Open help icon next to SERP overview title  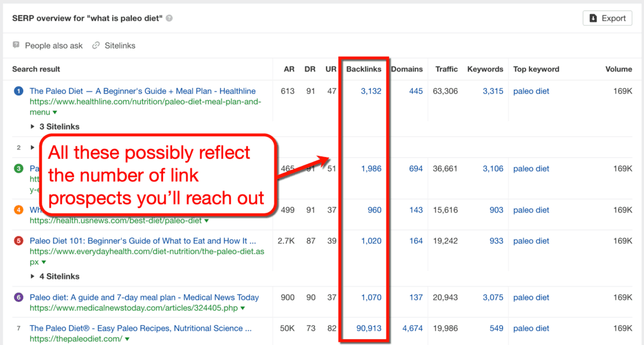[169, 19]
